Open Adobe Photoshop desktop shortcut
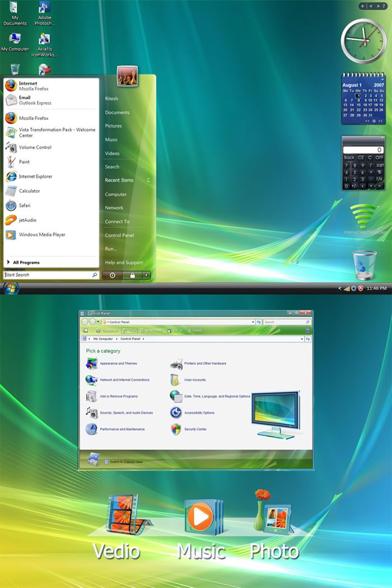This screenshot has width=392, height=588. click(x=44, y=13)
